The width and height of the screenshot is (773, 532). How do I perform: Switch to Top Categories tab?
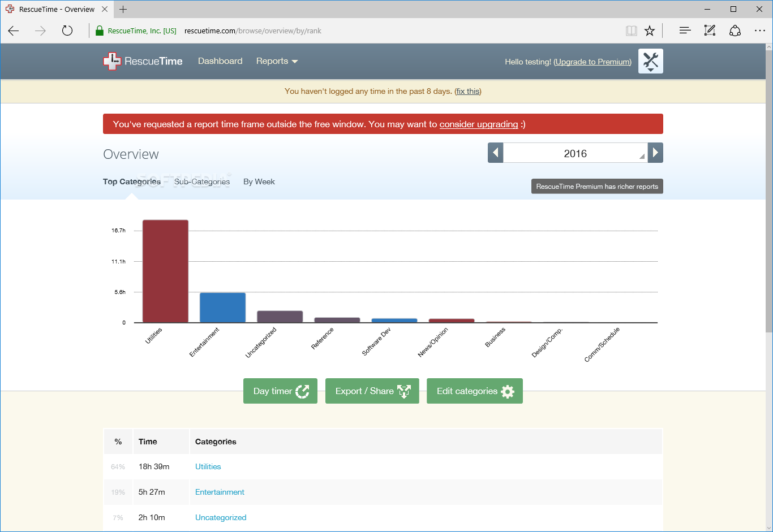tap(132, 181)
